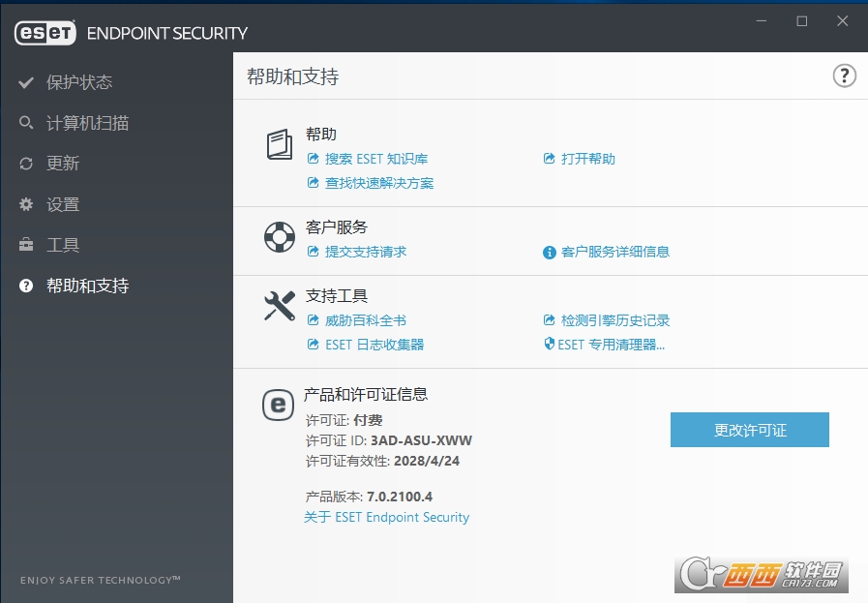View 客户服务详细信息

point(615,252)
